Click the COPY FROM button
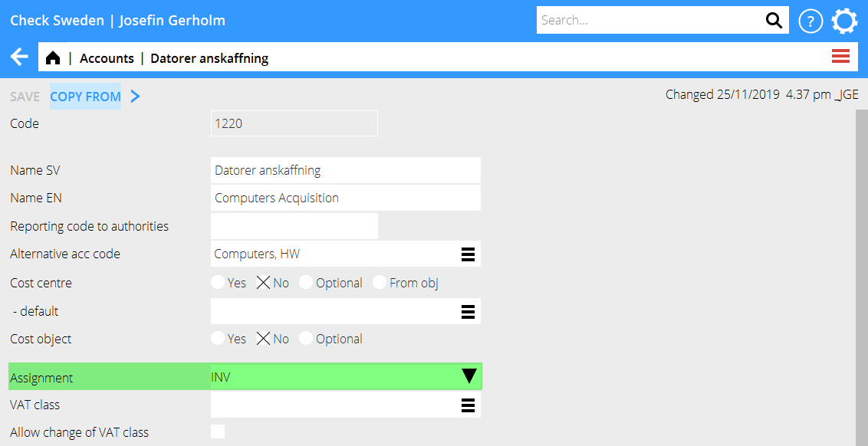 [85, 97]
